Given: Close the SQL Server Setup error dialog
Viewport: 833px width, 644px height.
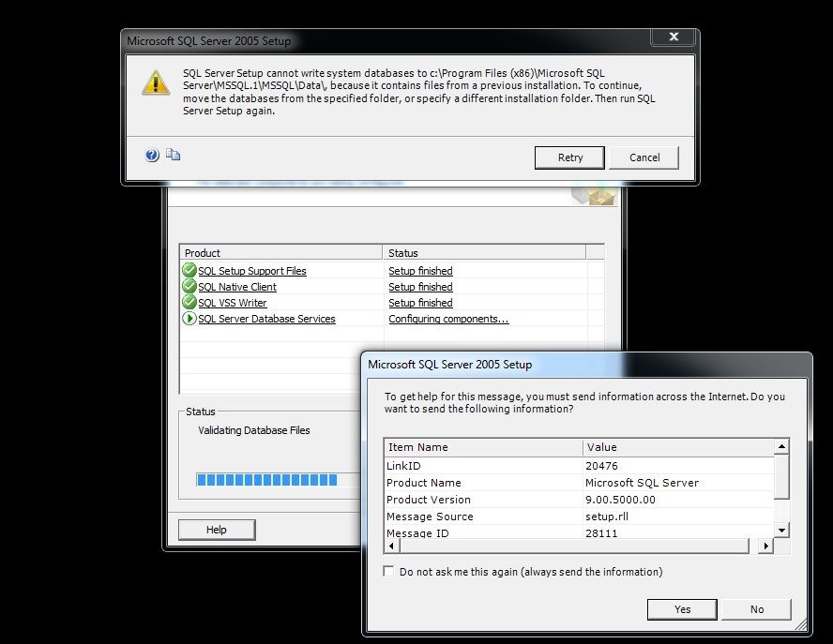Looking at the screenshot, I should [x=674, y=37].
